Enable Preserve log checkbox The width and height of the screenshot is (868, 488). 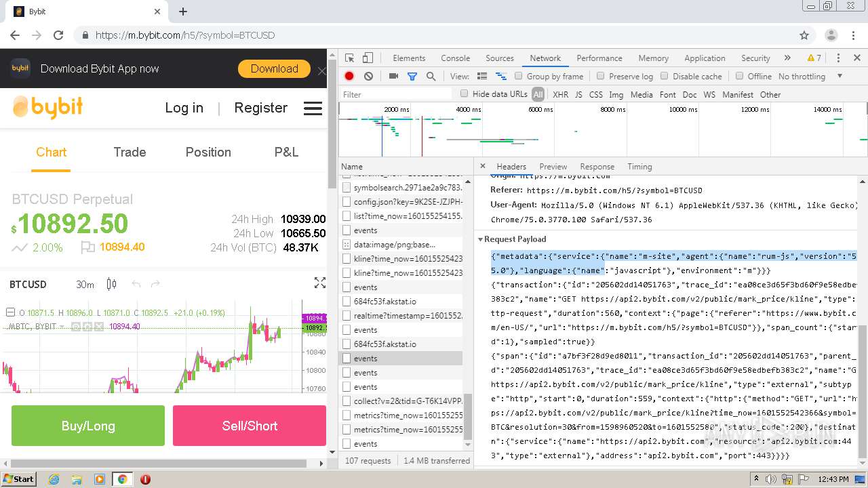[600, 77]
